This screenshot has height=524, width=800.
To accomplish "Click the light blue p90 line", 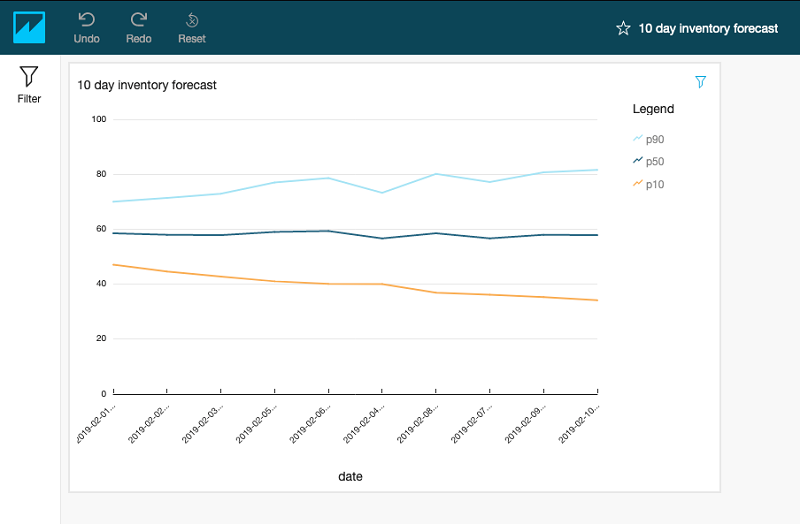I will click(x=356, y=185).
